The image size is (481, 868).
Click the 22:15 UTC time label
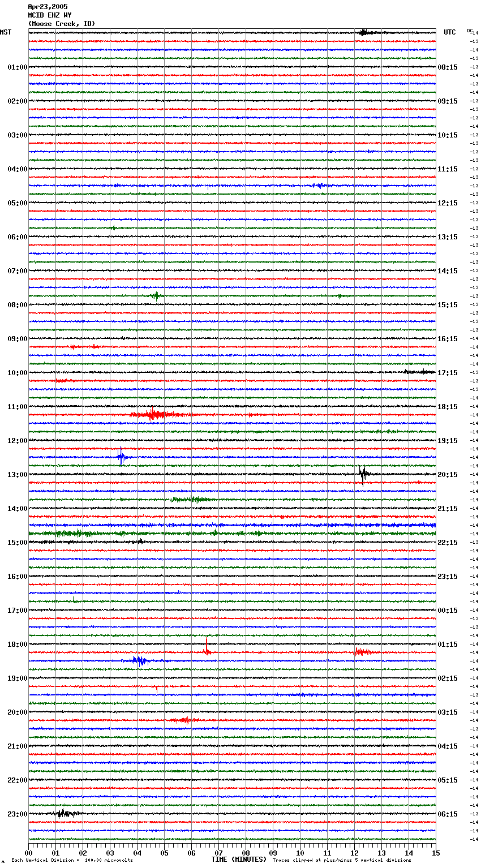click(448, 543)
